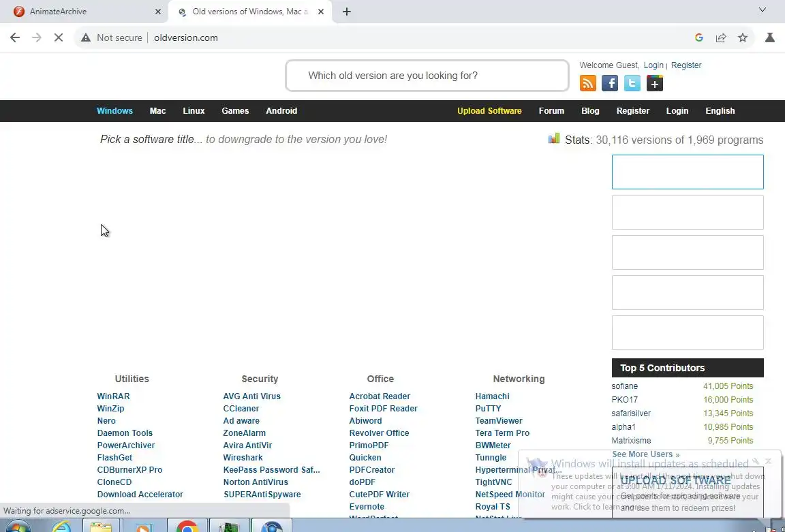Open the PrimoPDF link
Viewport: 785px width, 532px height.
click(369, 445)
